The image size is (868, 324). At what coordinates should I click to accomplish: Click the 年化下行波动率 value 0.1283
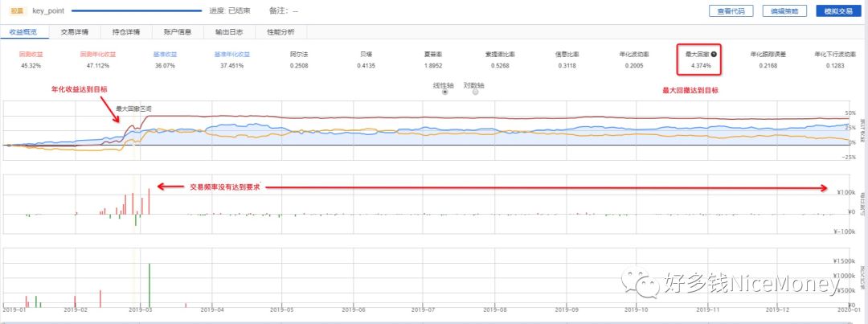coord(835,65)
